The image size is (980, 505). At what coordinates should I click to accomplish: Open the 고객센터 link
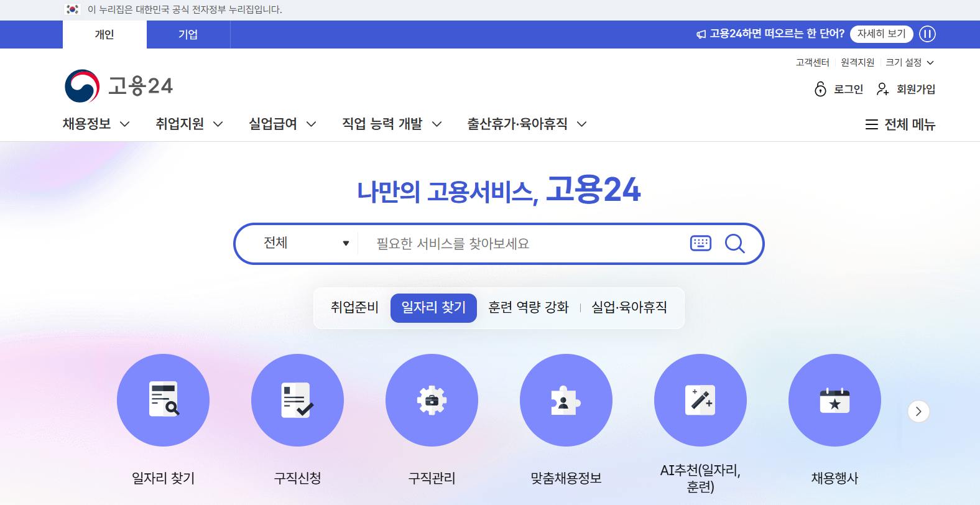(x=813, y=62)
